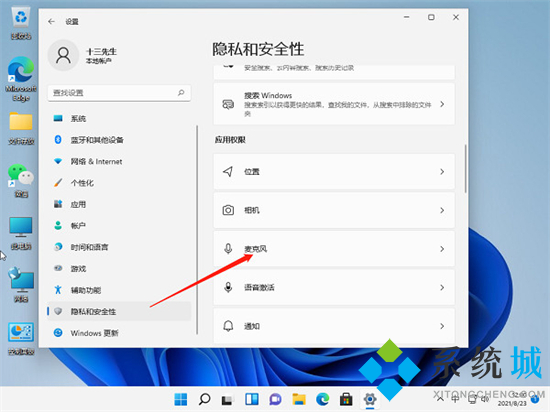Screen dimensions: 550x412
Task: Click the paintbrush personalization icon
Action: [x=58, y=183]
